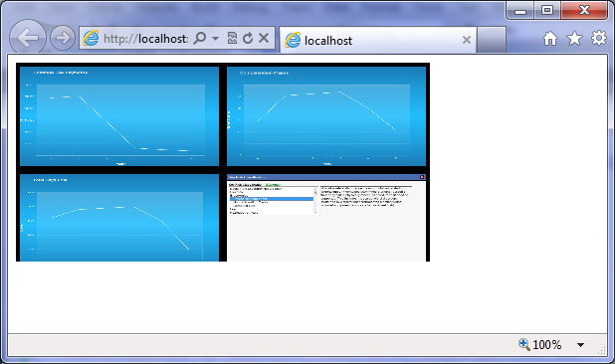This screenshot has height=364, width=615.
Task: Toggle the Compatibility View broken-page icon
Action: [232, 38]
